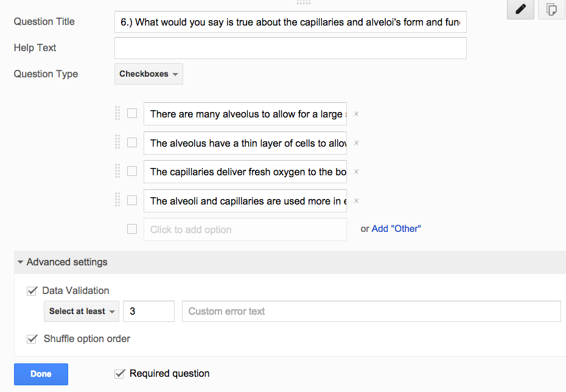Delete the 'alveoli and capillaries are used' option
566x392 pixels.
(x=356, y=201)
